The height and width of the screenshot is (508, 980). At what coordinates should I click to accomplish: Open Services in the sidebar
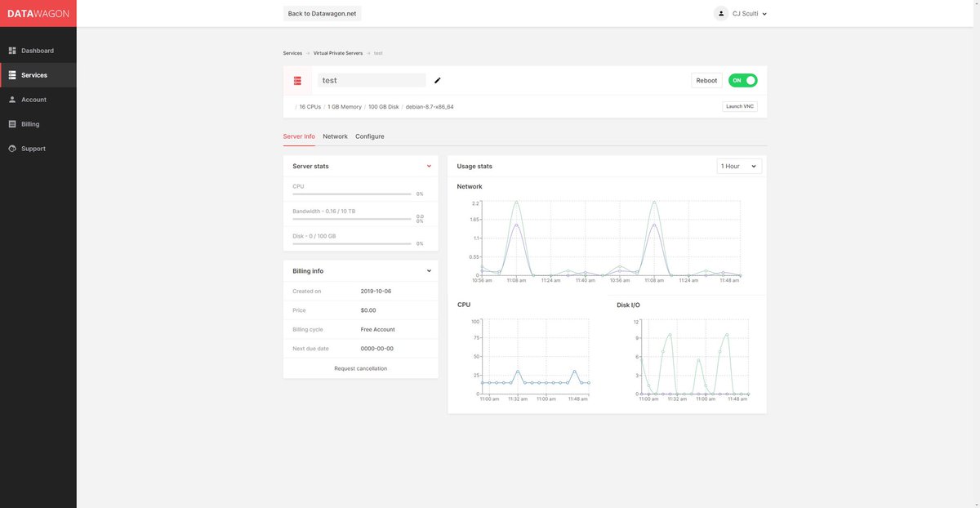click(x=38, y=75)
